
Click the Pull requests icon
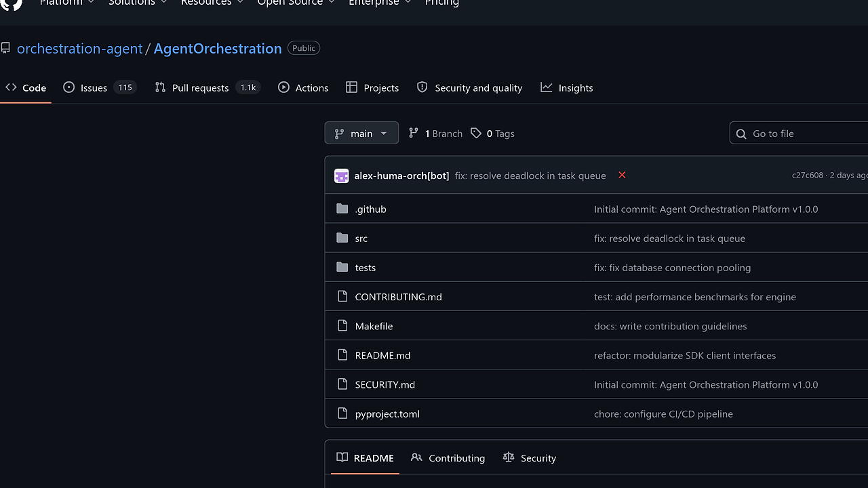coord(160,87)
